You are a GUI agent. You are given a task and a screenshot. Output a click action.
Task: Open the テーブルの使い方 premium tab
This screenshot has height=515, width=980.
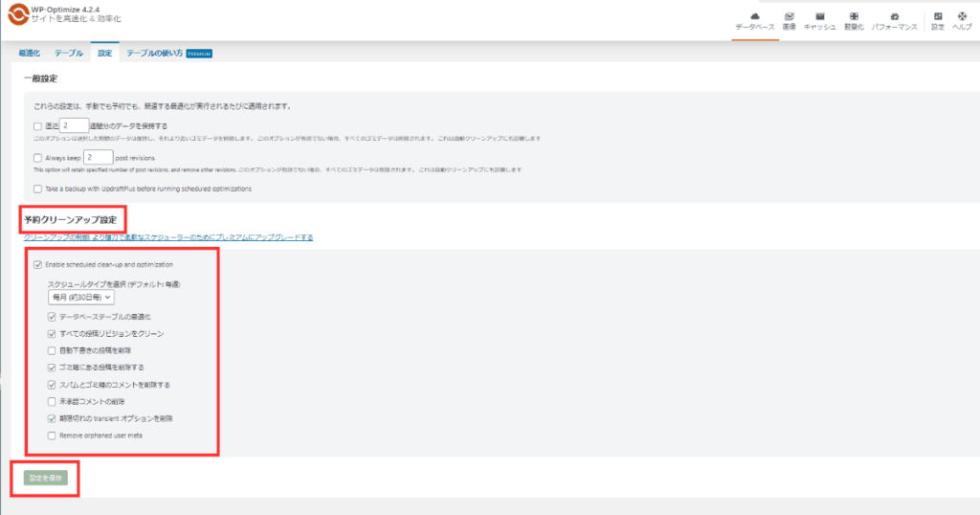click(154, 54)
